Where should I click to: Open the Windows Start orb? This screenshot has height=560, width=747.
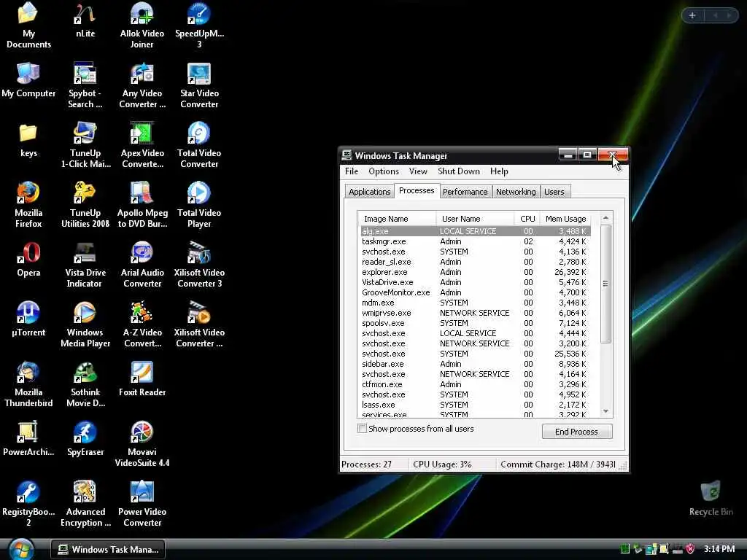(x=21, y=549)
